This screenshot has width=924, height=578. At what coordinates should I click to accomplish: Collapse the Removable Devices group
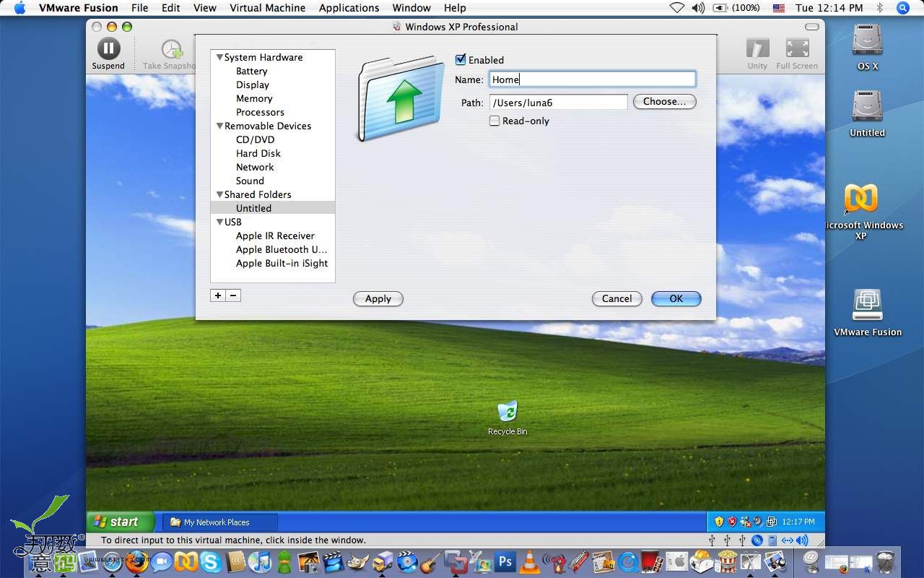click(x=219, y=126)
